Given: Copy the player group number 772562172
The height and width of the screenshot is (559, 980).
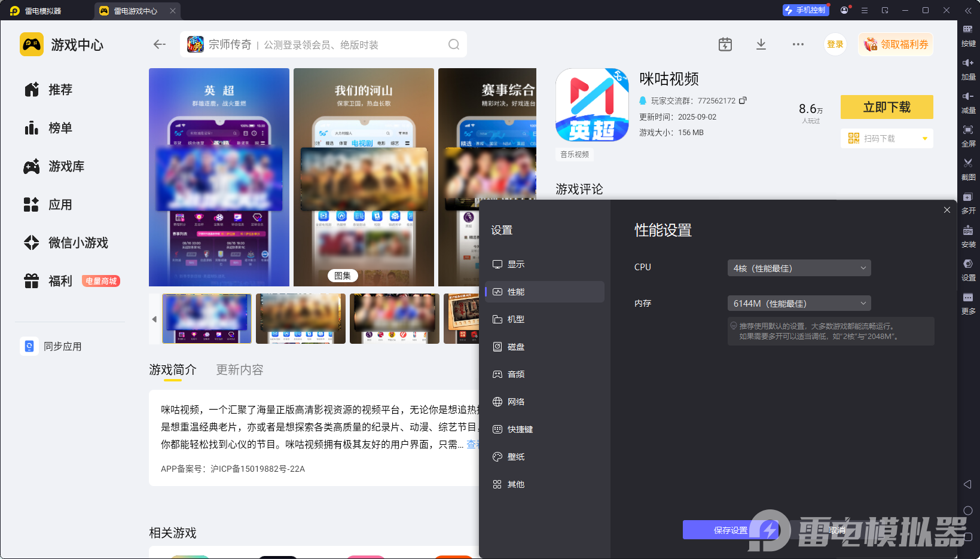Looking at the screenshot, I should (743, 100).
